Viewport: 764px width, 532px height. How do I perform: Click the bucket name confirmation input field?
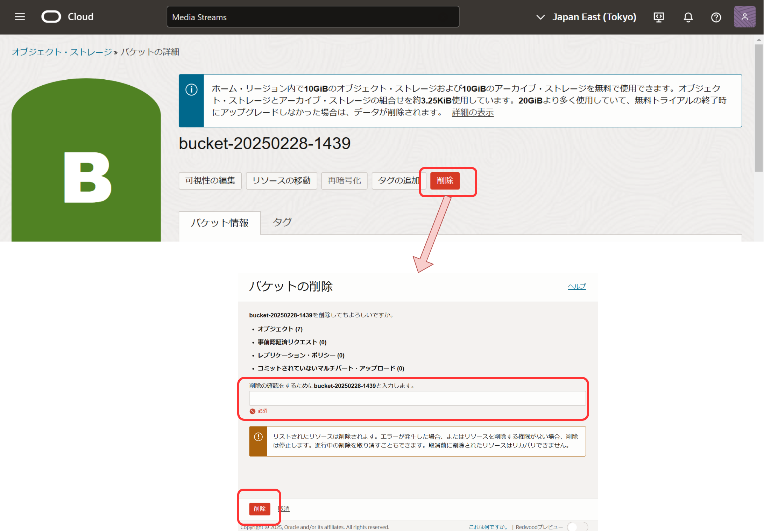click(x=417, y=398)
